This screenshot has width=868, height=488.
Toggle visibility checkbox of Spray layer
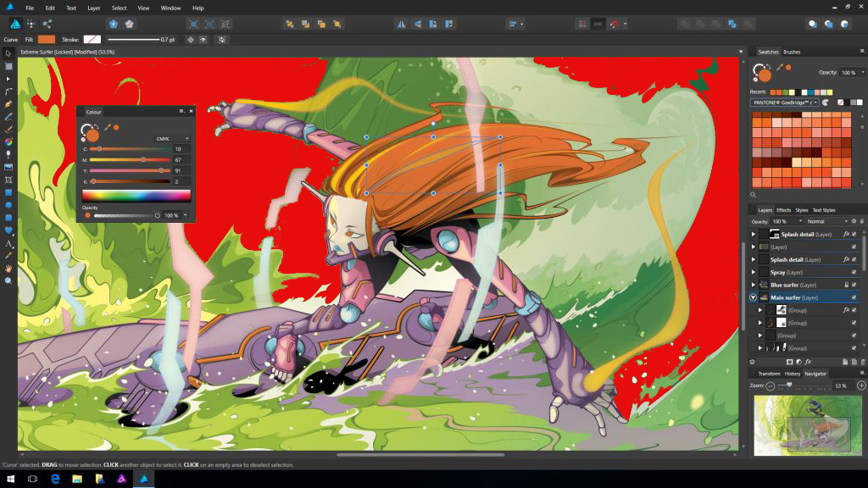click(x=854, y=272)
